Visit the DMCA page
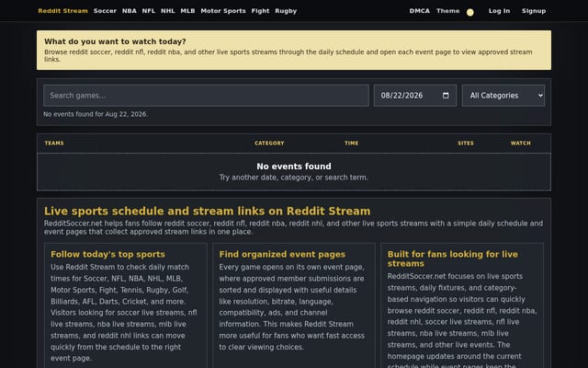 click(x=420, y=11)
